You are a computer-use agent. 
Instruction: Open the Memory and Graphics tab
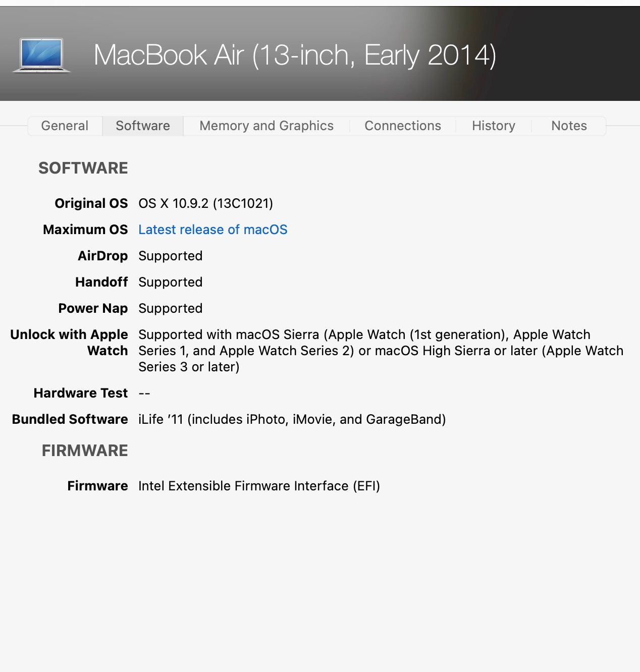pyautogui.click(x=266, y=126)
